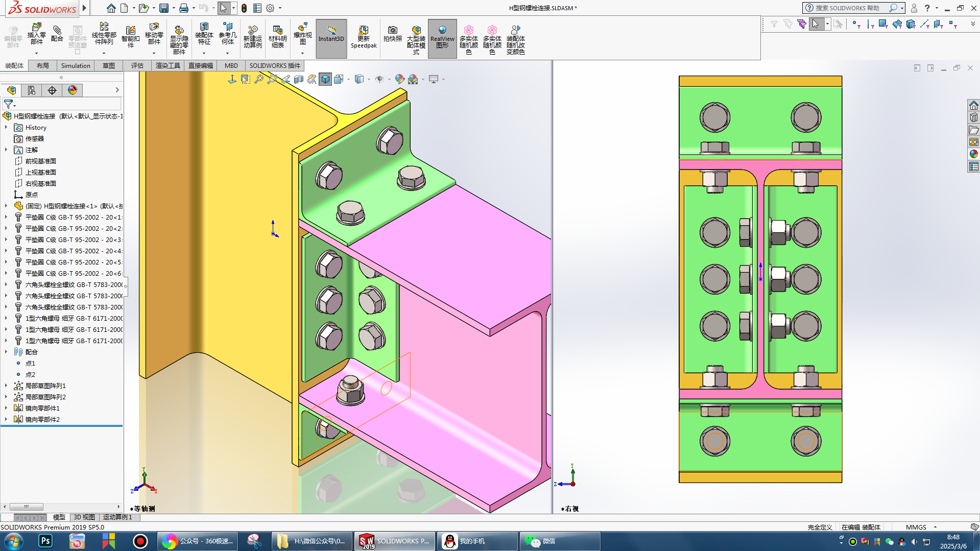This screenshot has width=980, height=551.
Task: Open the PropertyManager tab icon
Action: [x=32, y=90]
